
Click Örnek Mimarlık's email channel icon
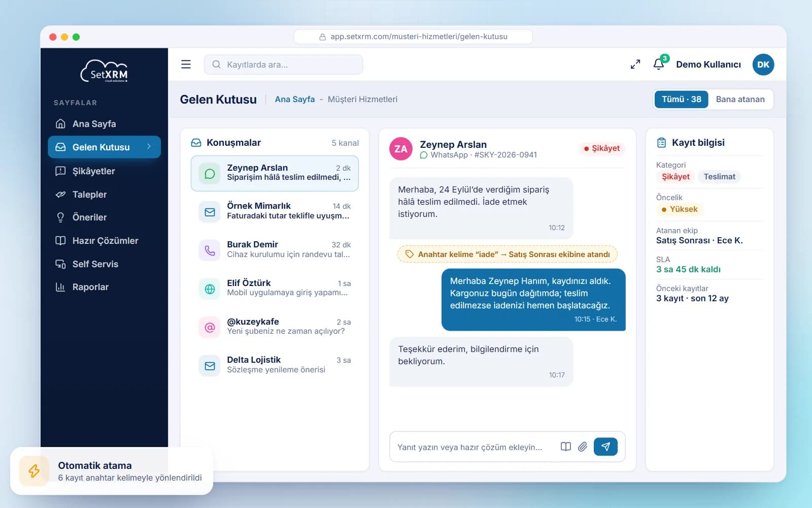point(210,212)
